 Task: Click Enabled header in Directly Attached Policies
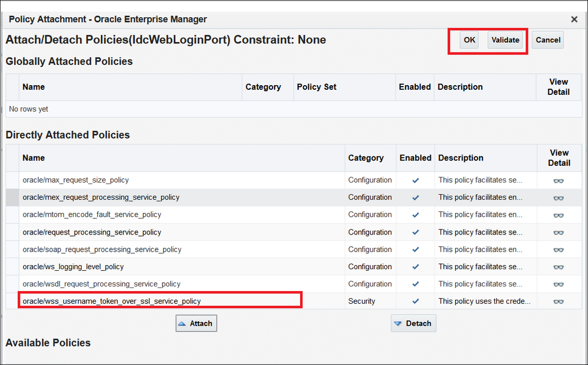[415, 158]
